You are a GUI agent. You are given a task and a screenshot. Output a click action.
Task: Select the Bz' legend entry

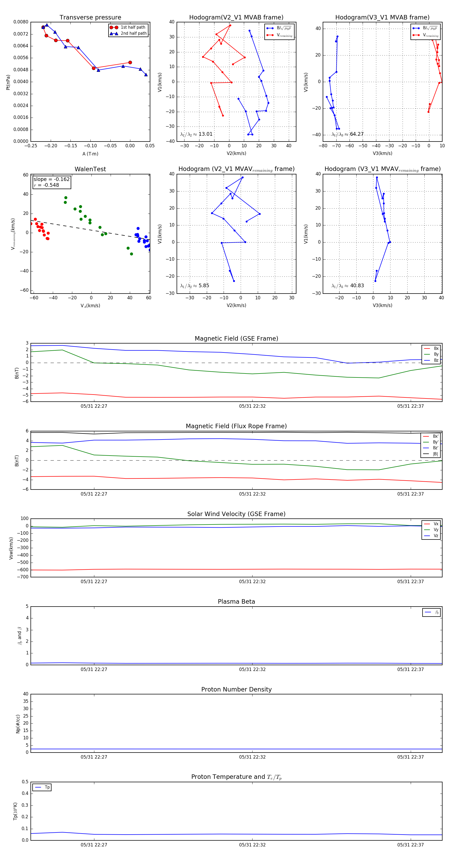(431, 448)
